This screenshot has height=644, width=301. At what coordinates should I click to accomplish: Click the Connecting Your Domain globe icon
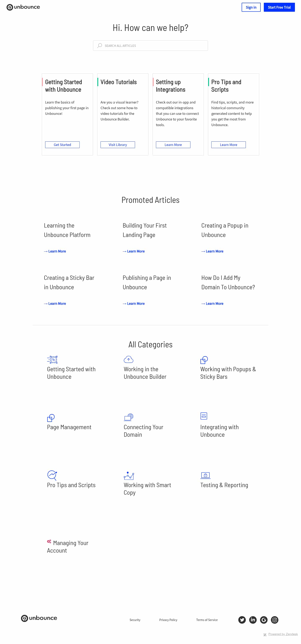point(129,417)
